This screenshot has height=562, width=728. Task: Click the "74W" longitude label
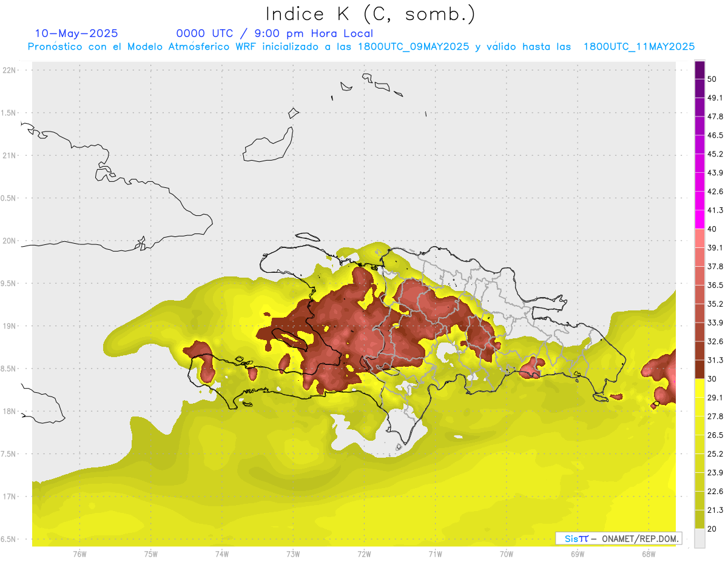(221, 554)
